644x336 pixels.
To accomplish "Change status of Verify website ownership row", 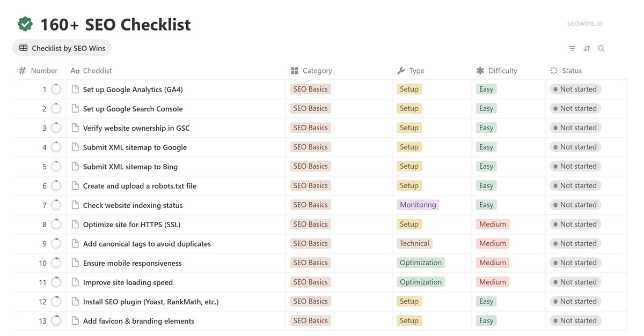I will pos(575,128).
